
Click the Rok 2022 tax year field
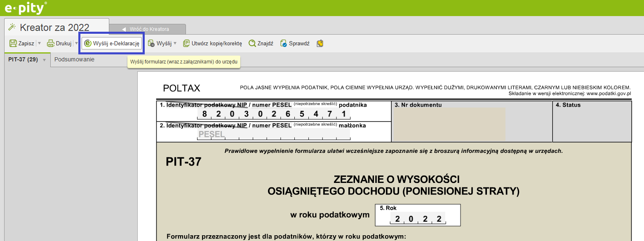417,219
